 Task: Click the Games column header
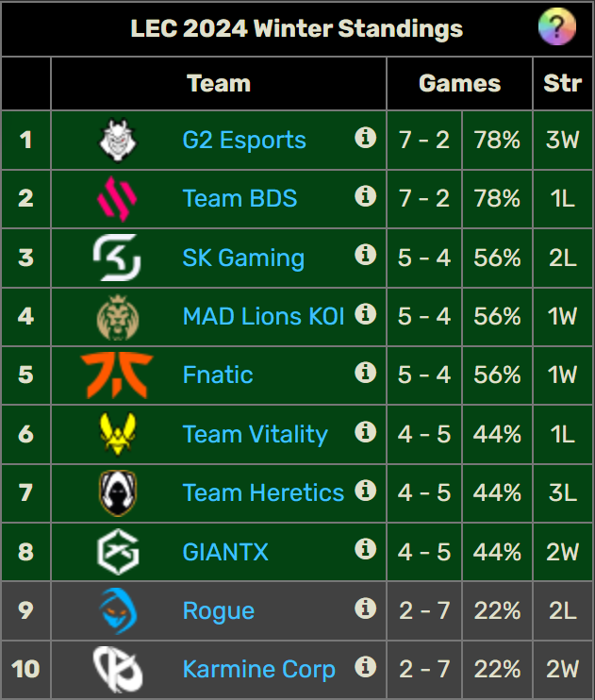tap(460, 83)
